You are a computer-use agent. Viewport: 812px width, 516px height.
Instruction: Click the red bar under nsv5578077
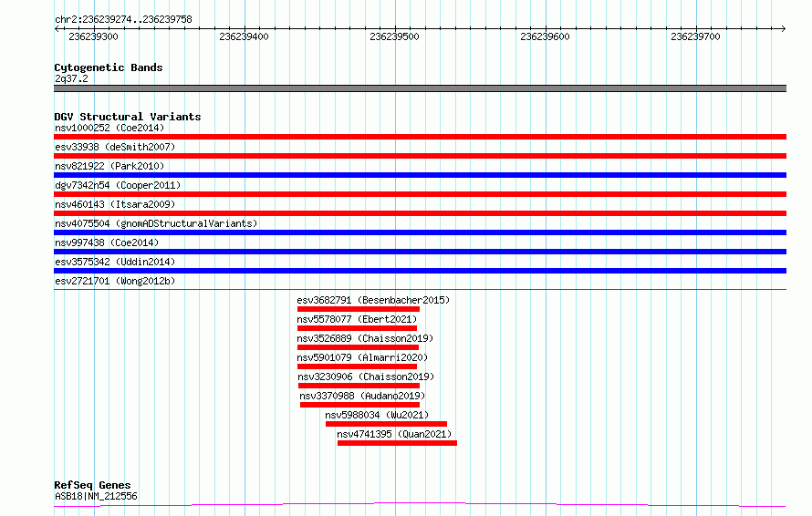[357, 328]
